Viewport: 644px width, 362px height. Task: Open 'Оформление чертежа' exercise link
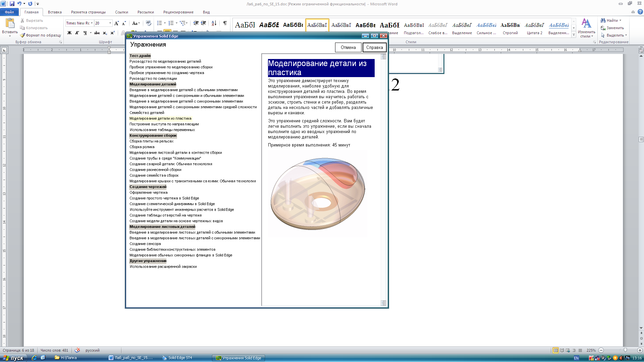(148, 192)
